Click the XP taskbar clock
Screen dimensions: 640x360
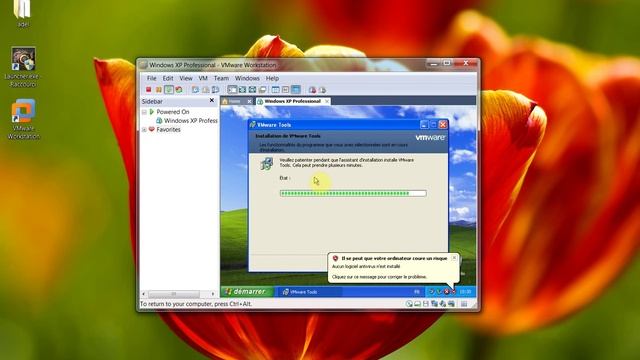pos(465,292)
